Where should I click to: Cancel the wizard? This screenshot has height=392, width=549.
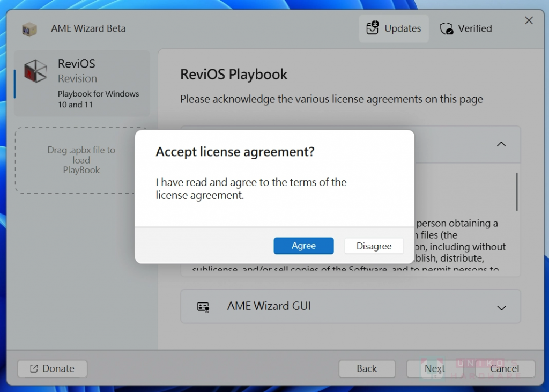(505, 369)
